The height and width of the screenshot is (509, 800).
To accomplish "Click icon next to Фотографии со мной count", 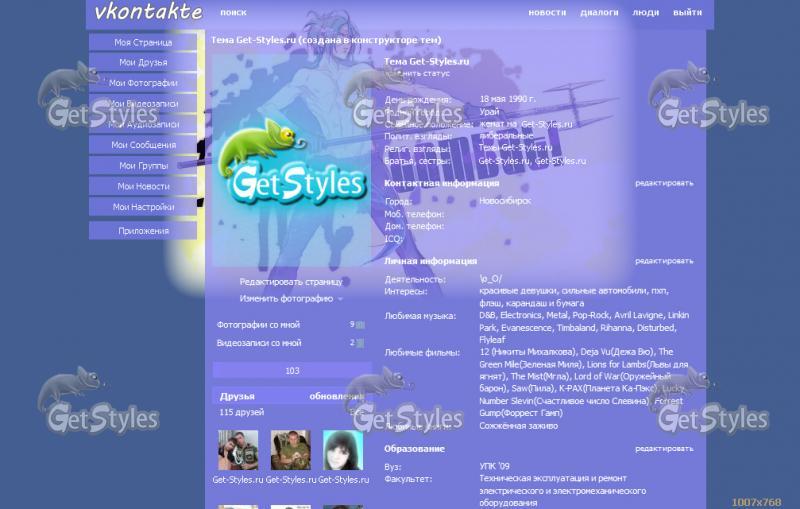I will click(360, 325).
